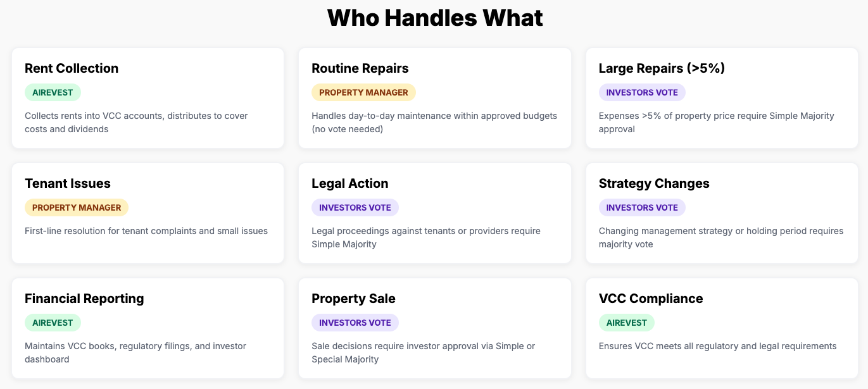Open the Tenant Issues card title
Screen dimensions: 868x389
tap(68, 183)
